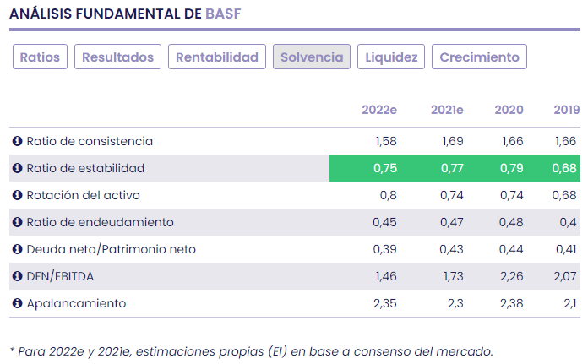Click the 2020 column header
This screenshot has height=364, width=588.
pyautogui.click(x=509, y=110)
